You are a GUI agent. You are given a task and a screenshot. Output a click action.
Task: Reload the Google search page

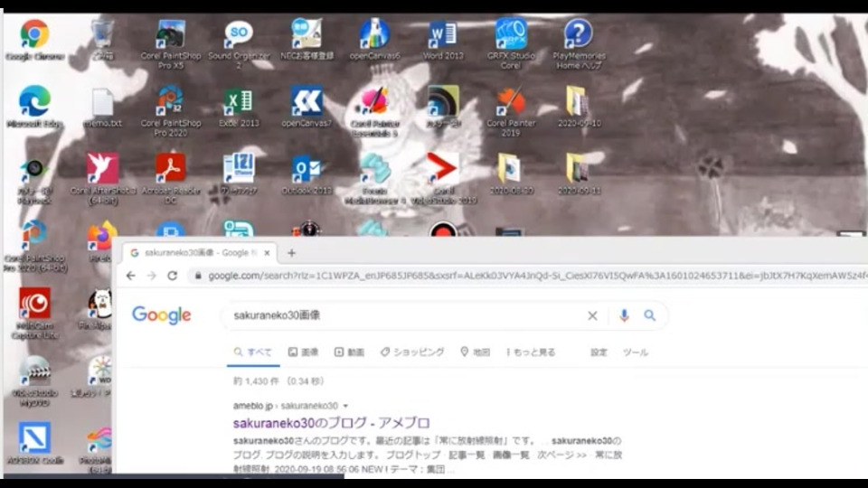pyautogui.click(x=172, y=276)
